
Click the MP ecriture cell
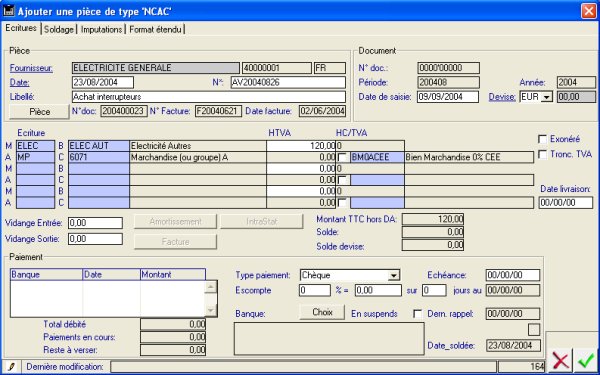pyautogui.click(x=36, y=157)
